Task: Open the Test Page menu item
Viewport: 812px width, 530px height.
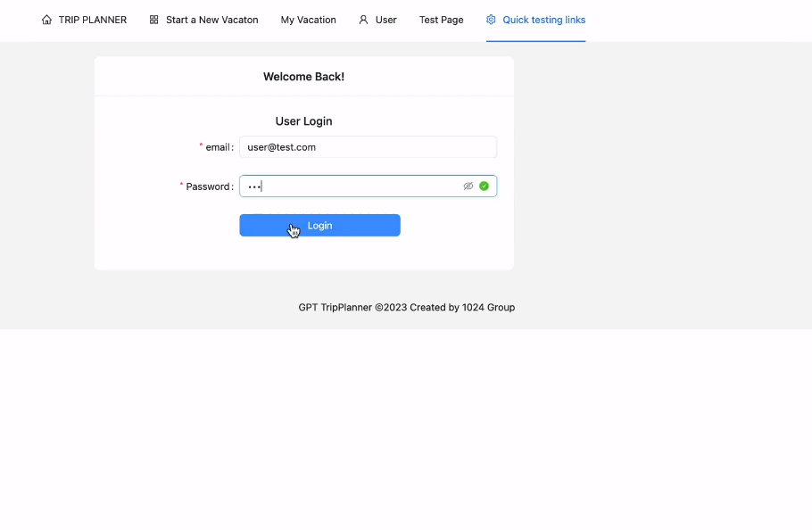Action: [x=441, y=20]
